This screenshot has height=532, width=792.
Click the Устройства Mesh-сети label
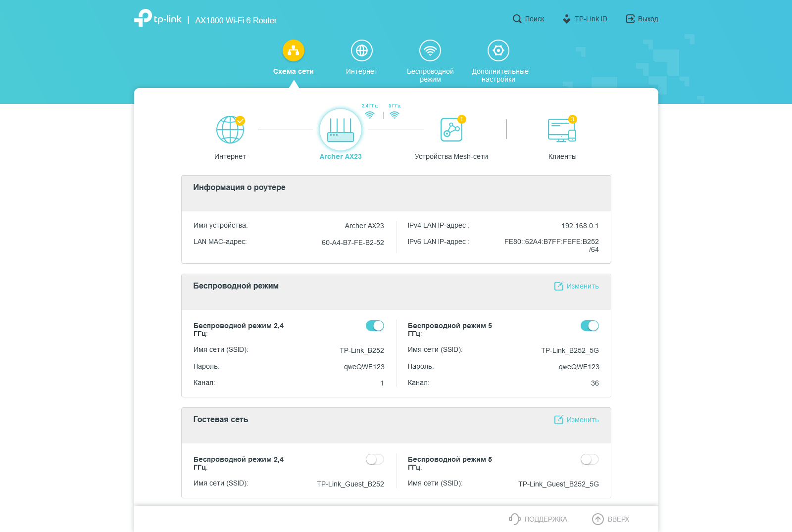pyautogui.click(x=451, y=156)
